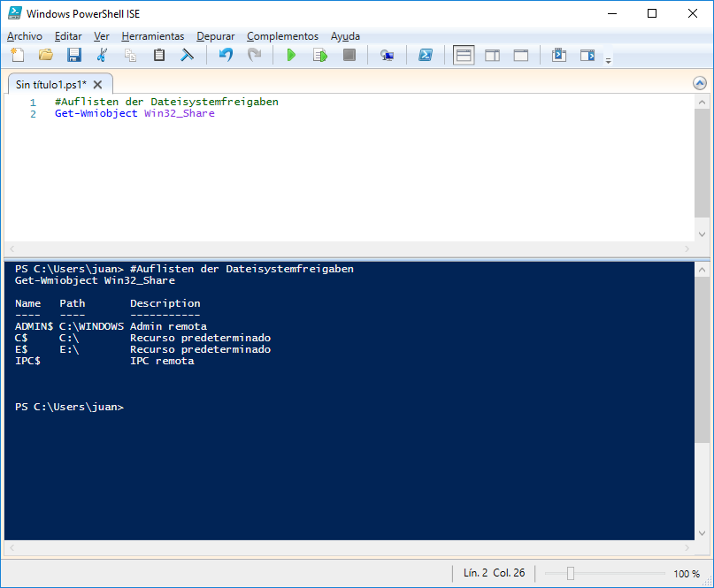Open the Herramientas menu
The width and height of the screenshot is (714, 588).
tap(153, 36)
